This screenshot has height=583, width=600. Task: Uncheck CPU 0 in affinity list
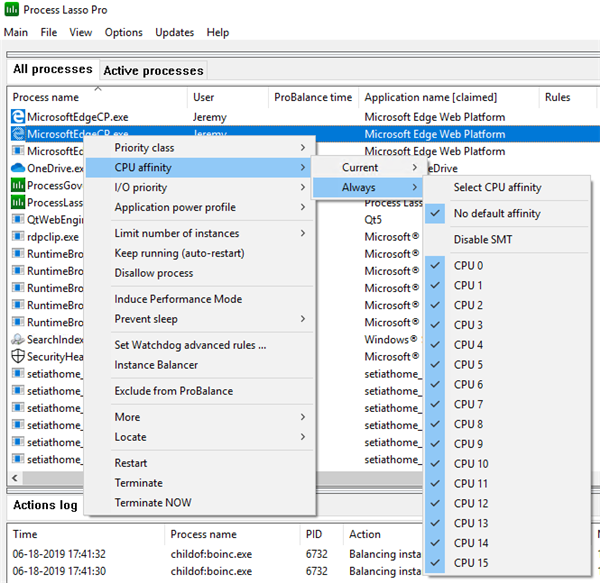[468, 265]
